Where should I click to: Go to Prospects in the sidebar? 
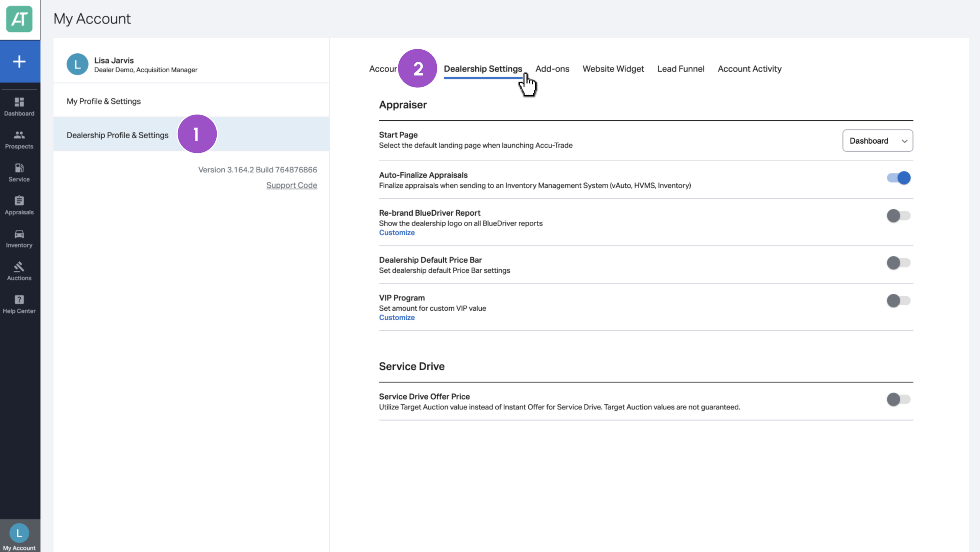[19, 140]
